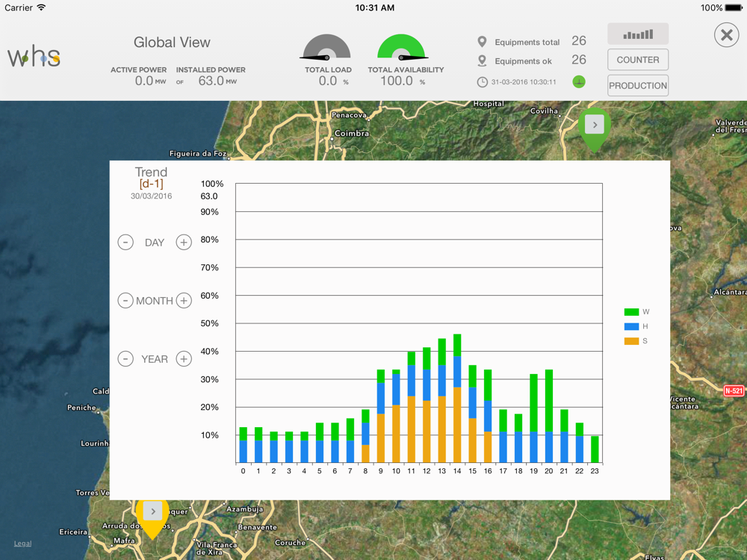
Task: Tap the N-521 road sign on the map
Action: tap(734, 391)
